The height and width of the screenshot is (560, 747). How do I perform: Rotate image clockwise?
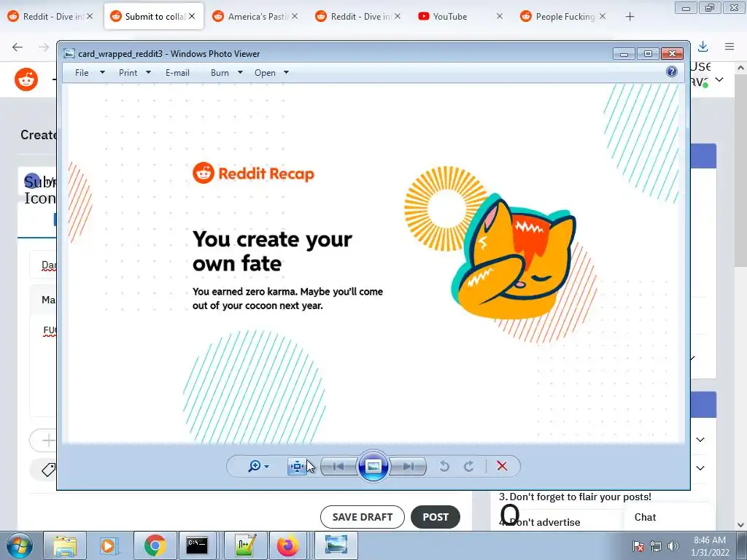pyautogui.click(x=469, y=466)
